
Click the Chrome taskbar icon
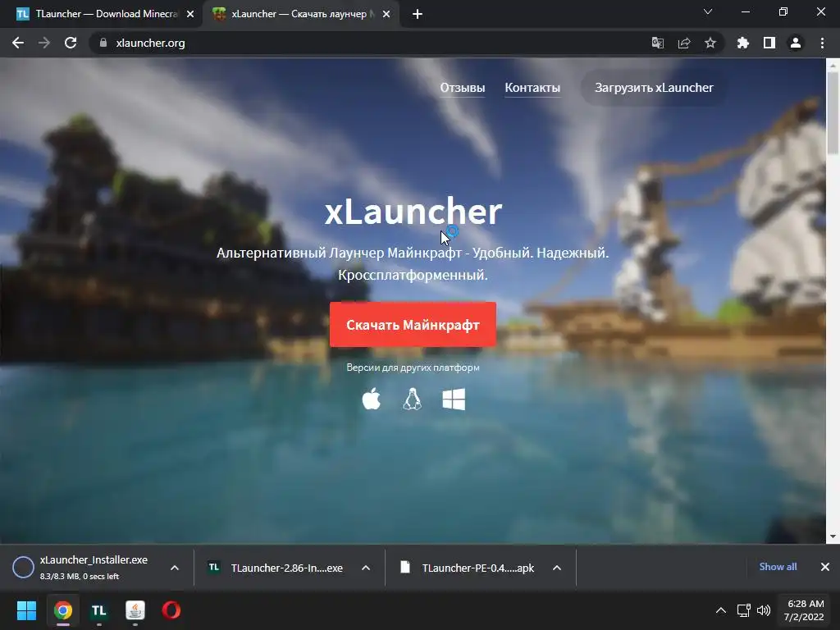(63, 610)
